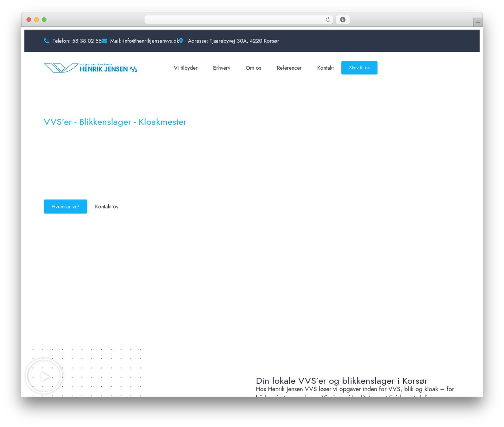
Task: Click the mail envelope icon
Action: tap(104, 41)
